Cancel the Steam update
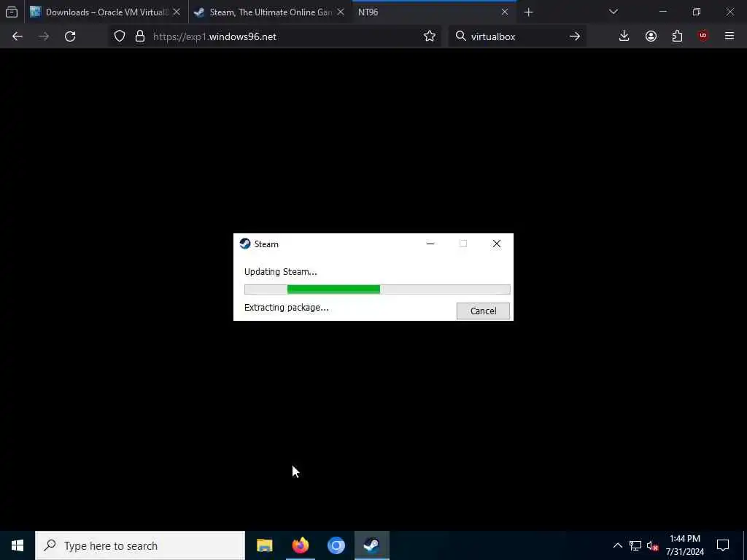Image resolution: width=747 pixels, height=560 pixels. 483,311
